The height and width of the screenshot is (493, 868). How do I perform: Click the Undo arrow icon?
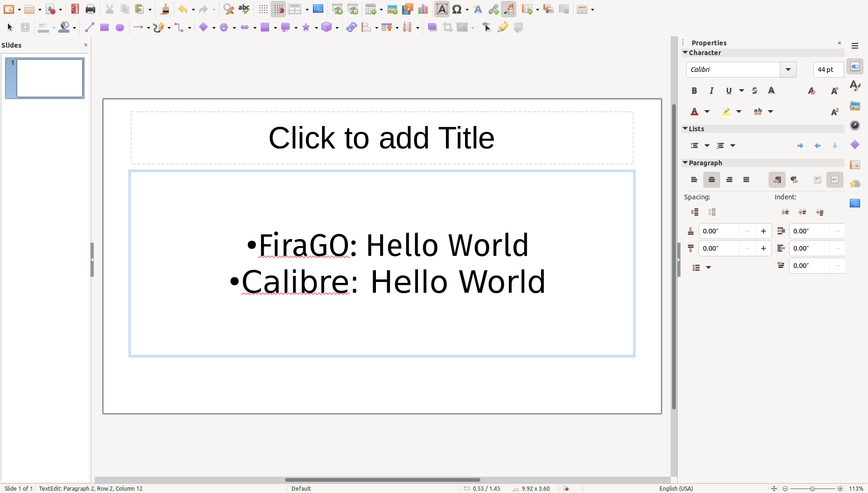coord(182,9)
